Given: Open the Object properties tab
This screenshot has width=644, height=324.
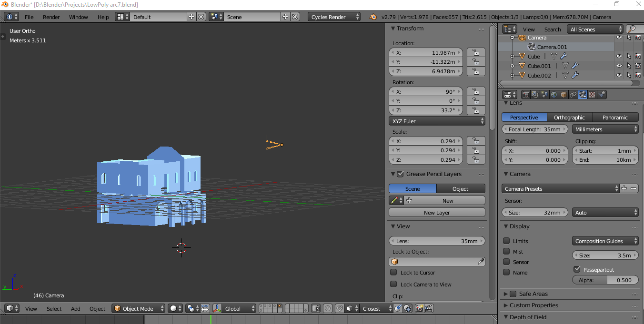Looking at the screenshot, I should (x=563, y=95).
